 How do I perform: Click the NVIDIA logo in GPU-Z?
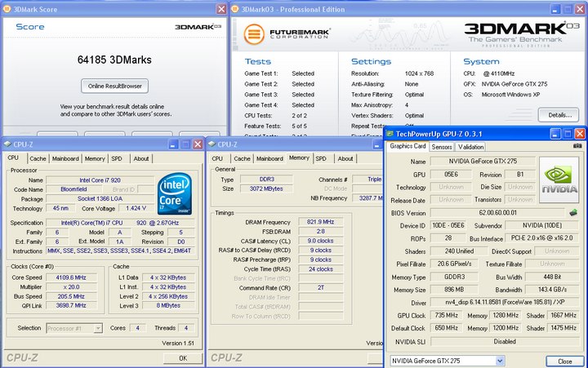pyautogui.click(x=559, y=180)
